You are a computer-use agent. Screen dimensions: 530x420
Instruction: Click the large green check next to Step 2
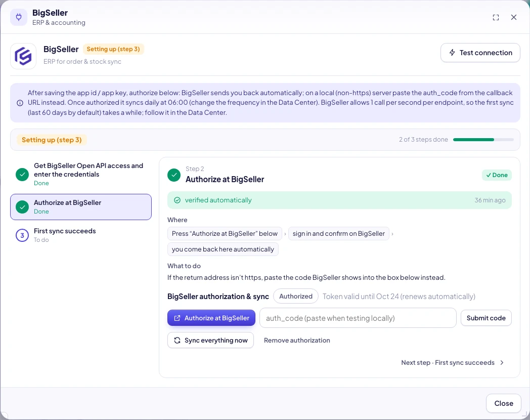coord(174,175)
